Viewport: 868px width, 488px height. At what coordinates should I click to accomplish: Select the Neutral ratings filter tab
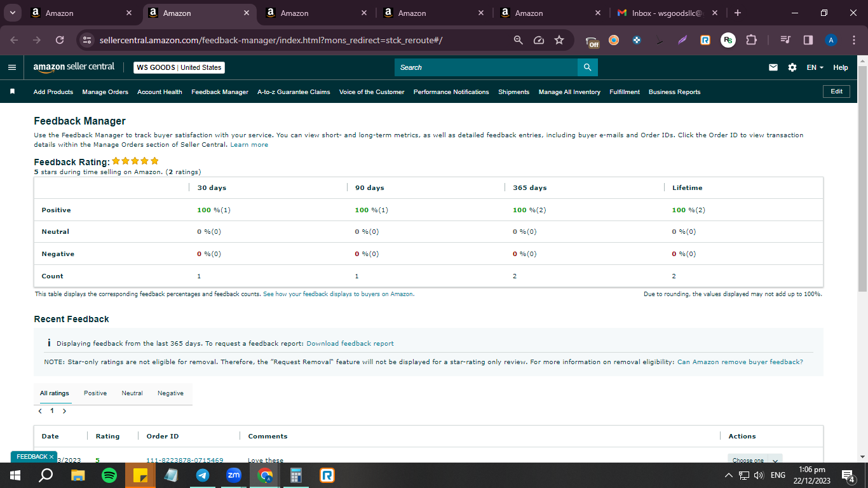[132, 393]
